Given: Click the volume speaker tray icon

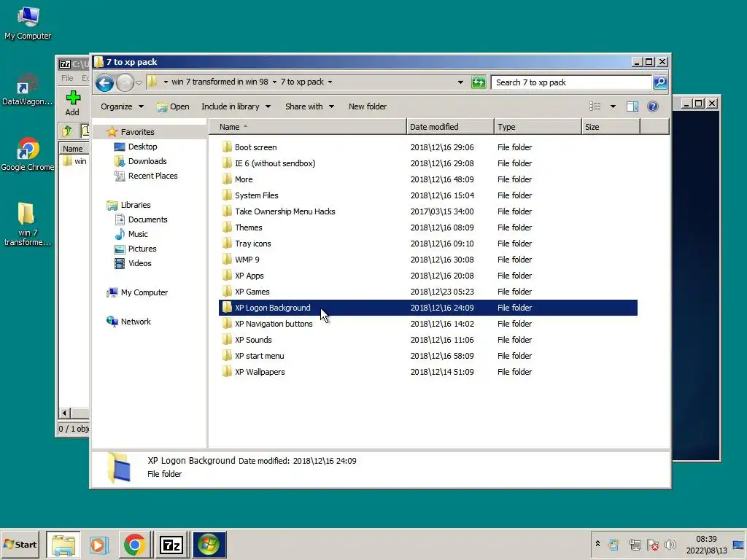Looking at the screenshot, I should (670, 544).
